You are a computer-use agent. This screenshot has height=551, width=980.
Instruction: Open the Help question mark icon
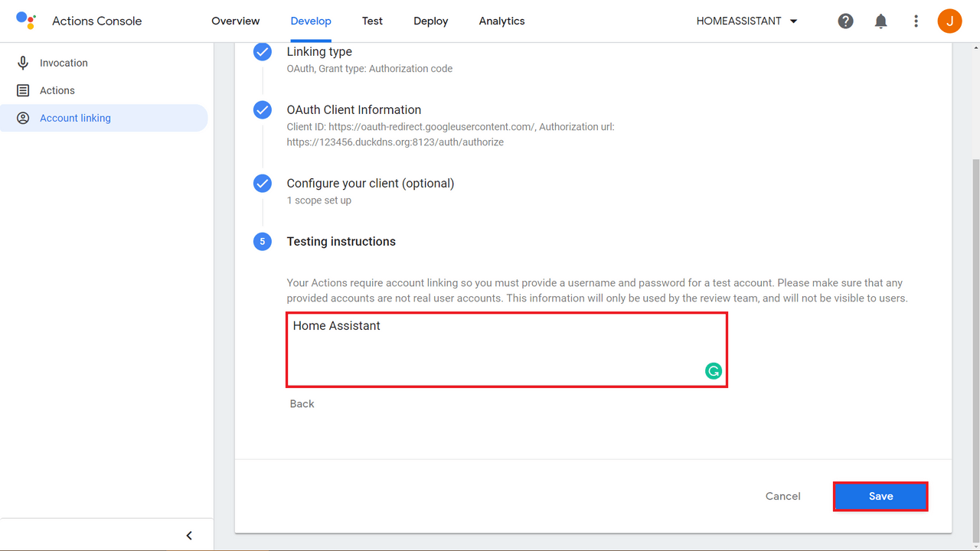(845, 21)
